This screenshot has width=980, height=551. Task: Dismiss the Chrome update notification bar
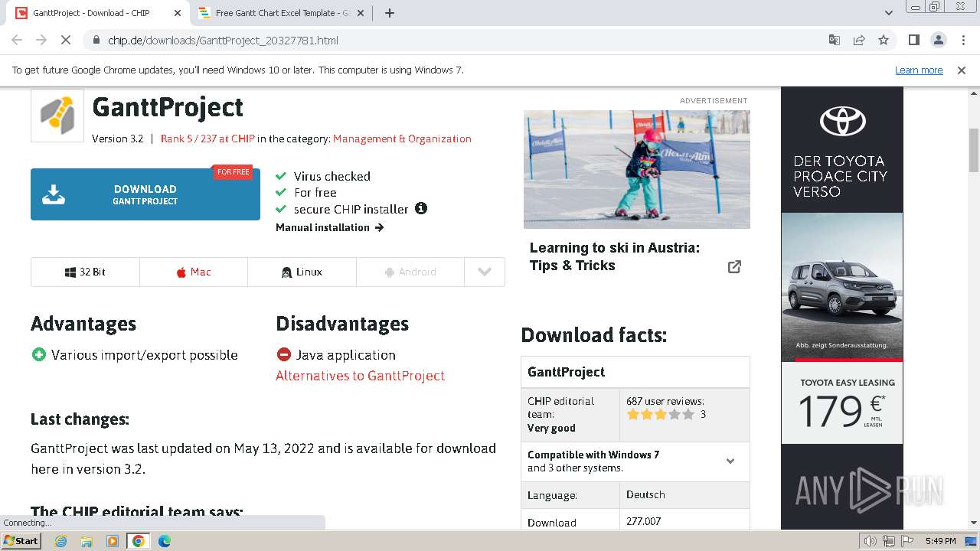(x=962, y=70)
